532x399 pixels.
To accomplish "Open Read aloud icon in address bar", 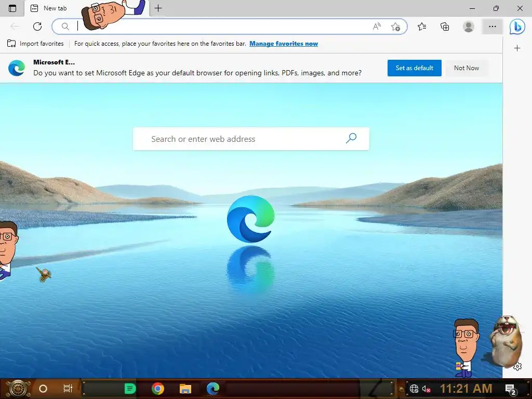I will click(x=377, y=26).
